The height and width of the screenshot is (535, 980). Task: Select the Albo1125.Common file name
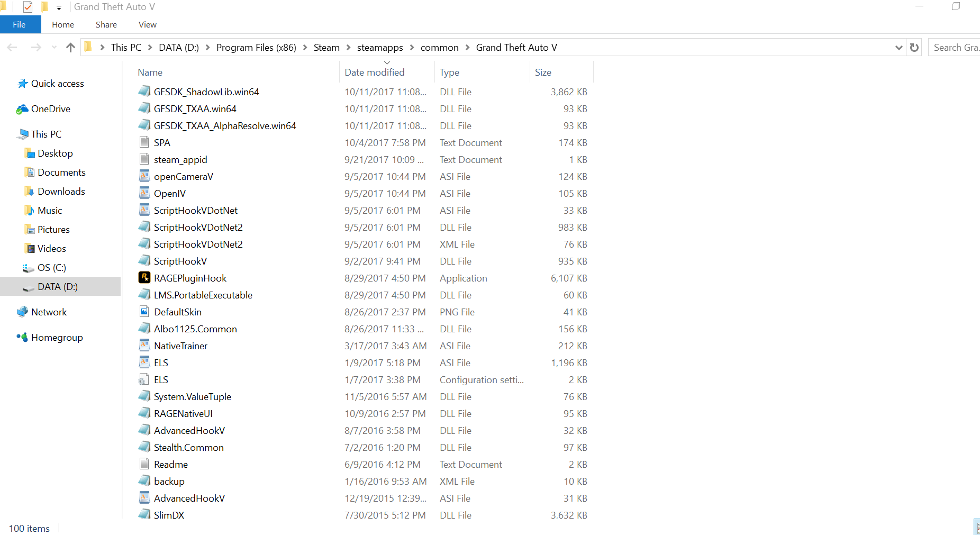point(195,329)
